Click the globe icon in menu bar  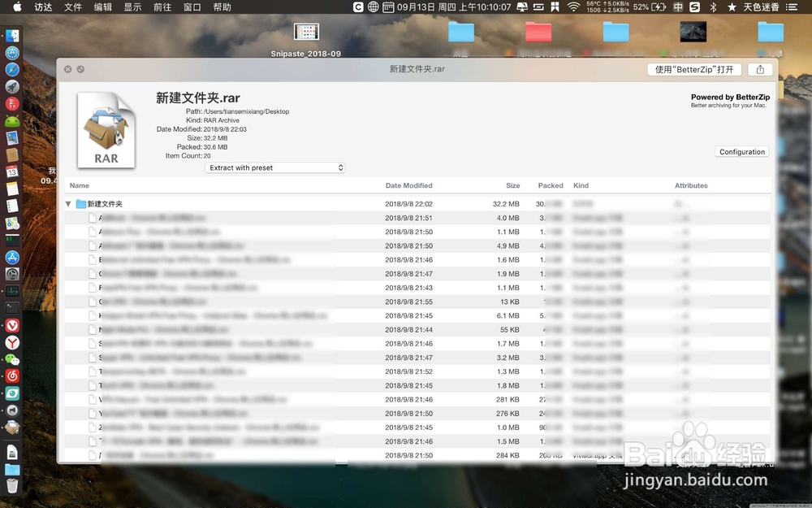click(x=373, y=7)
